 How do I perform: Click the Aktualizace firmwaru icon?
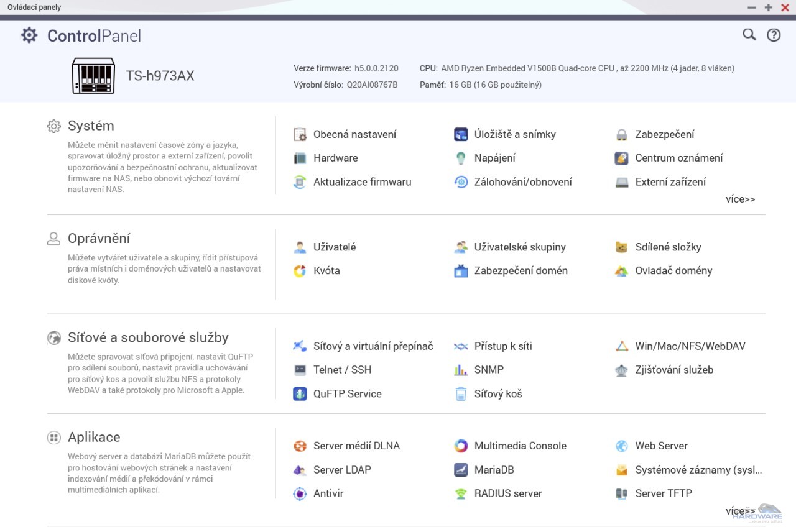300,182
